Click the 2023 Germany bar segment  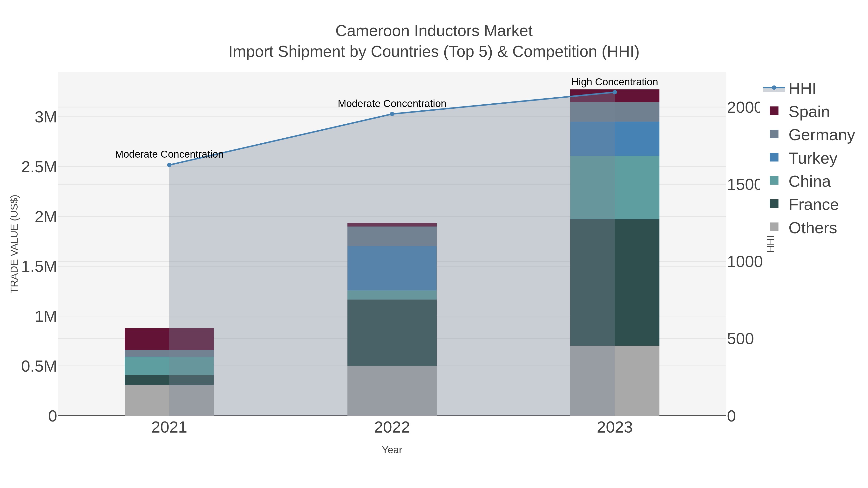click(x=615, y=112)
